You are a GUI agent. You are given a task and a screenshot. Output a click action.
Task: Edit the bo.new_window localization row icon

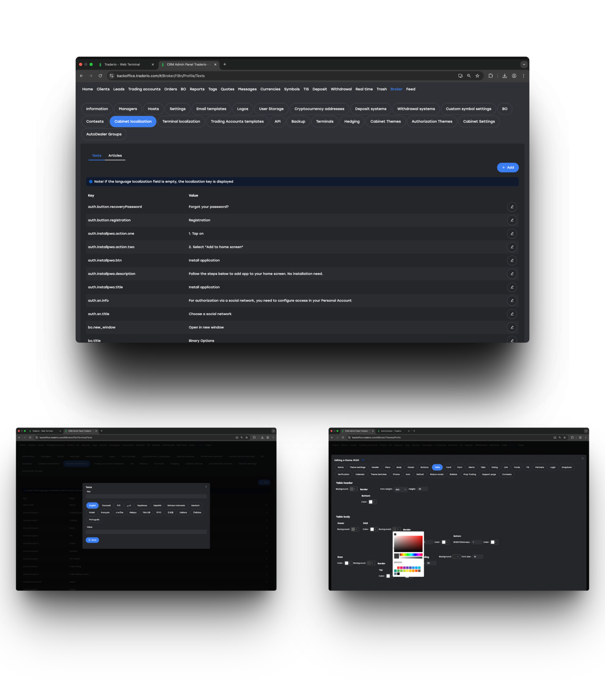tap(512, 327)
